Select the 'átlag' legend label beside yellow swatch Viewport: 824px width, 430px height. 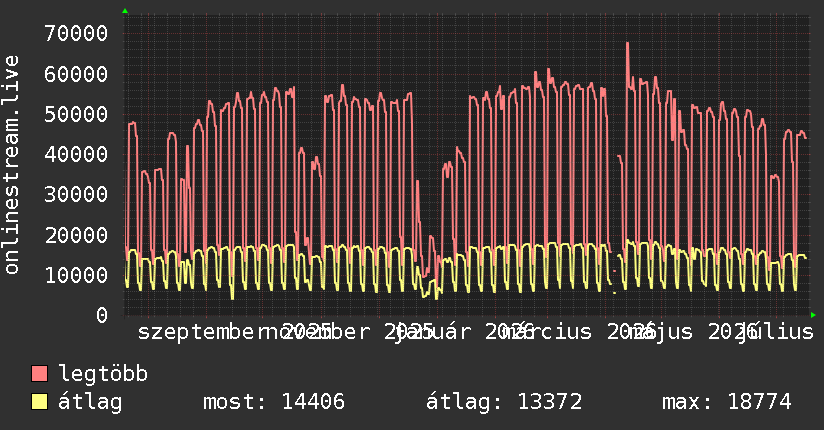pyautogui.click(x=90, y=402)
